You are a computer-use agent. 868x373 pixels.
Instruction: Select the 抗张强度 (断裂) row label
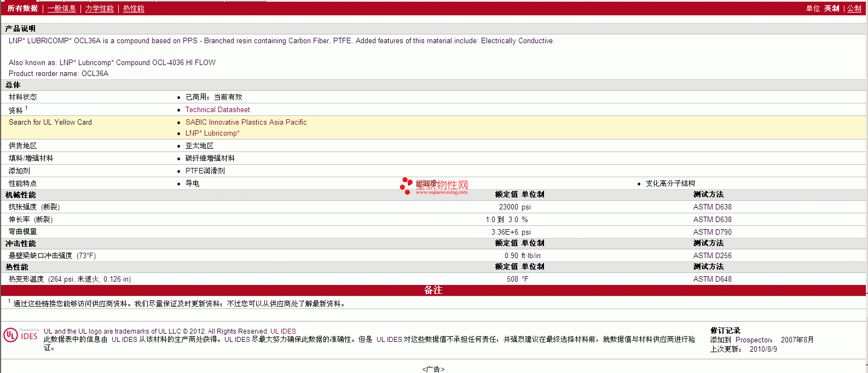pyautogui.click(x=34, y=207)
